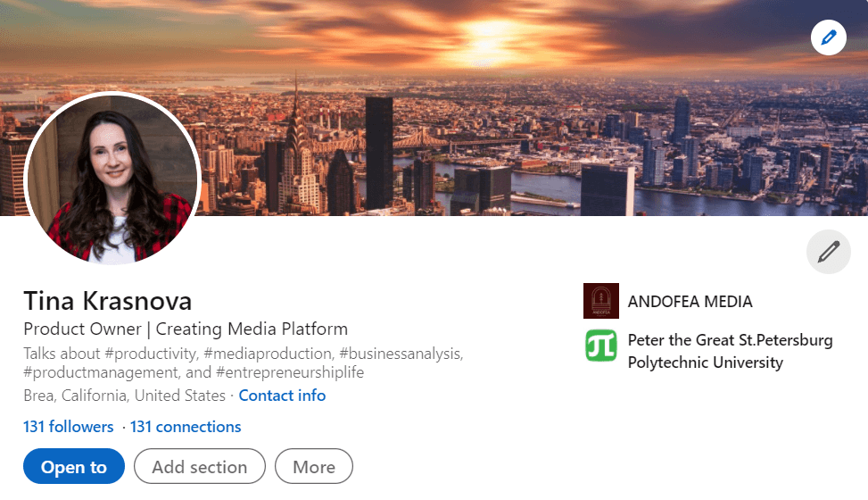Viewport: 868px width, 500px height.
Task: Click the "Product Owner | Creating Media Platform" headline
Action: [186, 329]
